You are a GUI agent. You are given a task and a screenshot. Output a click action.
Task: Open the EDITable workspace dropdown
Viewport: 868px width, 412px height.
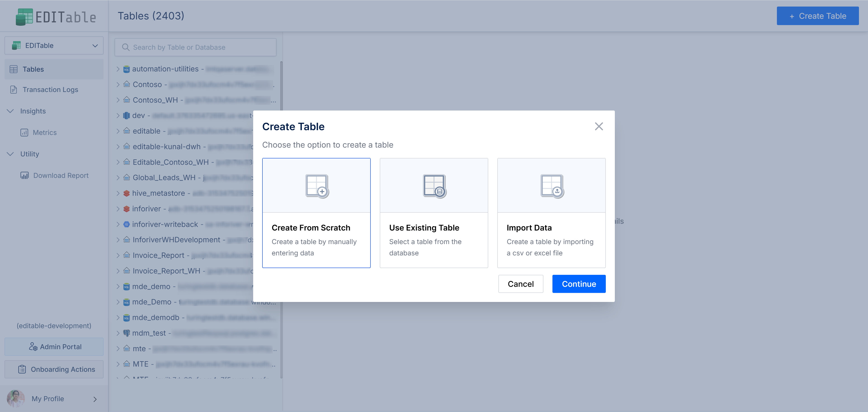click(54, 45)
